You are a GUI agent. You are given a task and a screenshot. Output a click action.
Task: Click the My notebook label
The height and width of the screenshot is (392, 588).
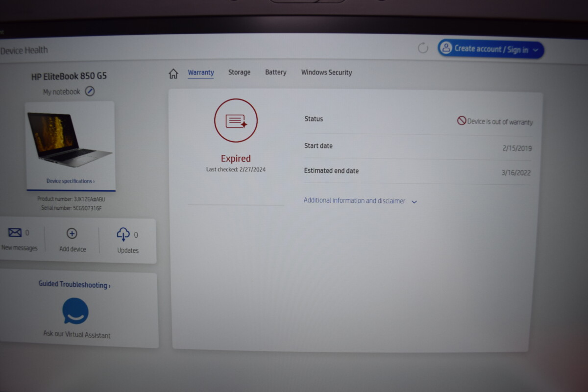61,92
